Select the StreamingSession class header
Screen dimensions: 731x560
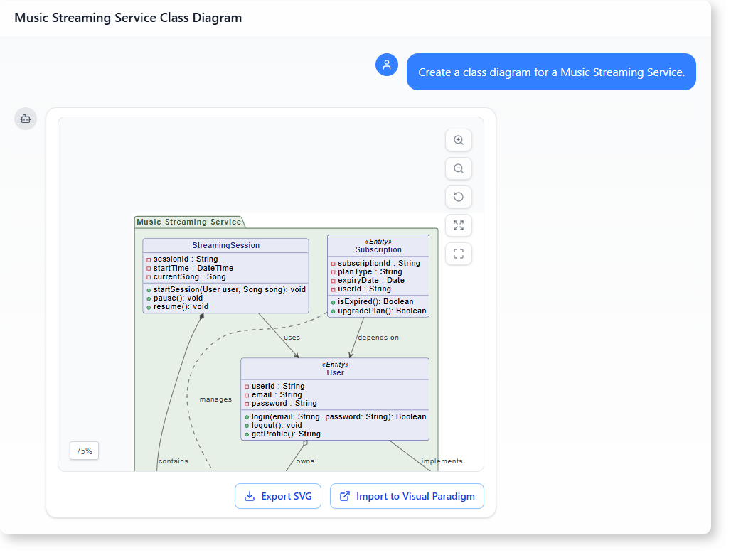click(226, 245)
